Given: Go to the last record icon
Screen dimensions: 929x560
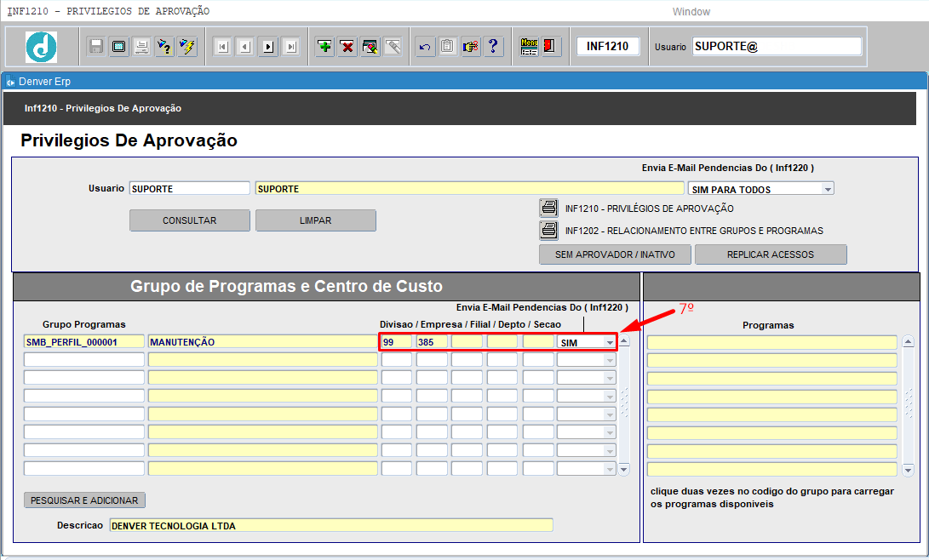Looking at the screenshot, I should point(291,46).
